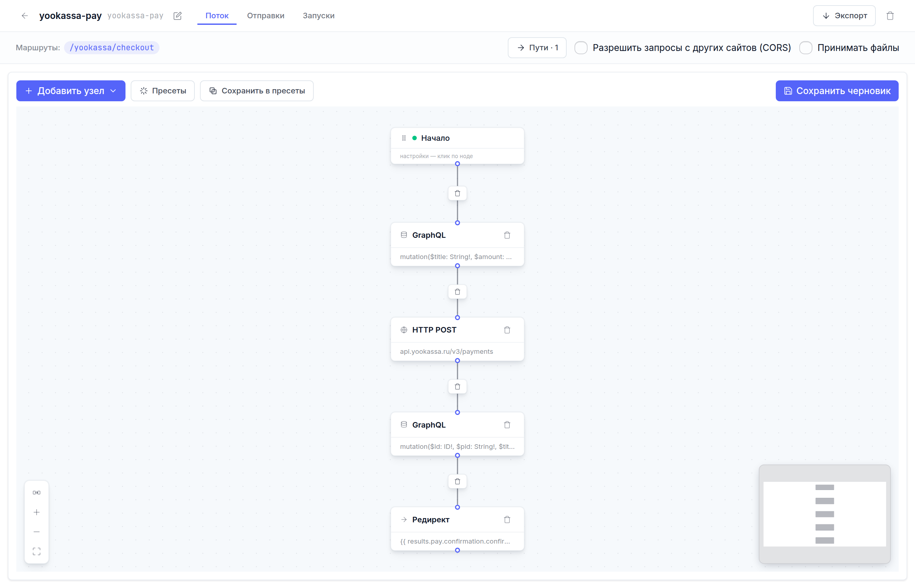Zoom in on the canvas with plus icon

pos(37,513)
